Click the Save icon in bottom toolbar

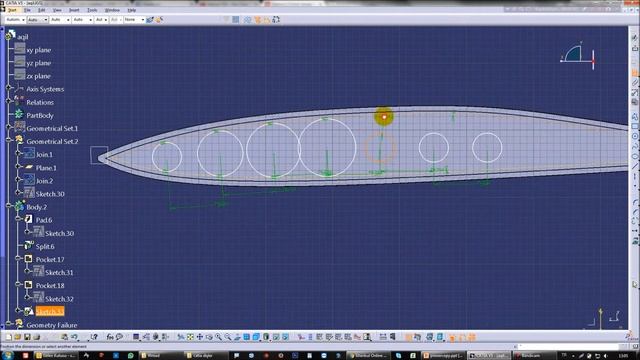(27, 337)
